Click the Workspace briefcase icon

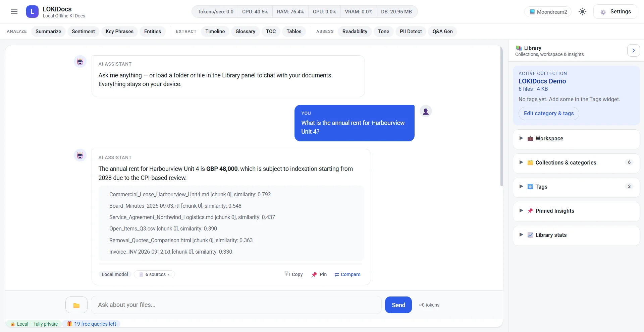(x=530, y=139)
